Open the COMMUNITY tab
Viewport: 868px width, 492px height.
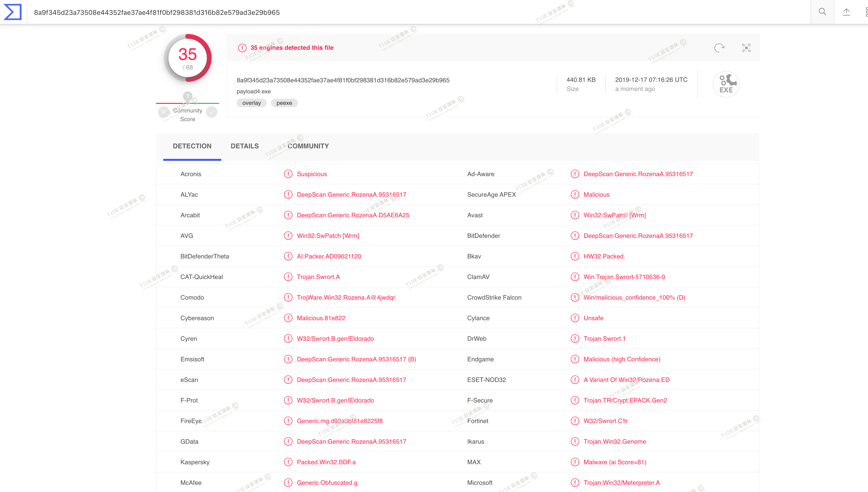308,146
